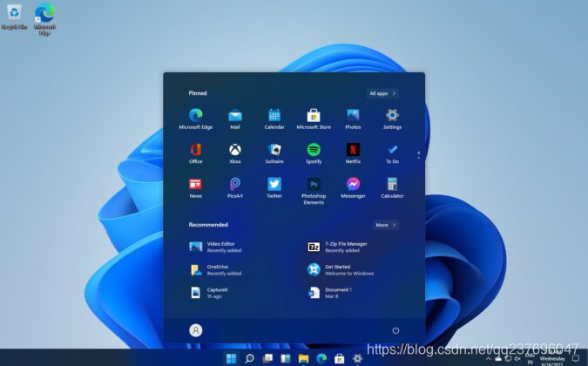Open Settings from the taskbar

pos(357,358)
